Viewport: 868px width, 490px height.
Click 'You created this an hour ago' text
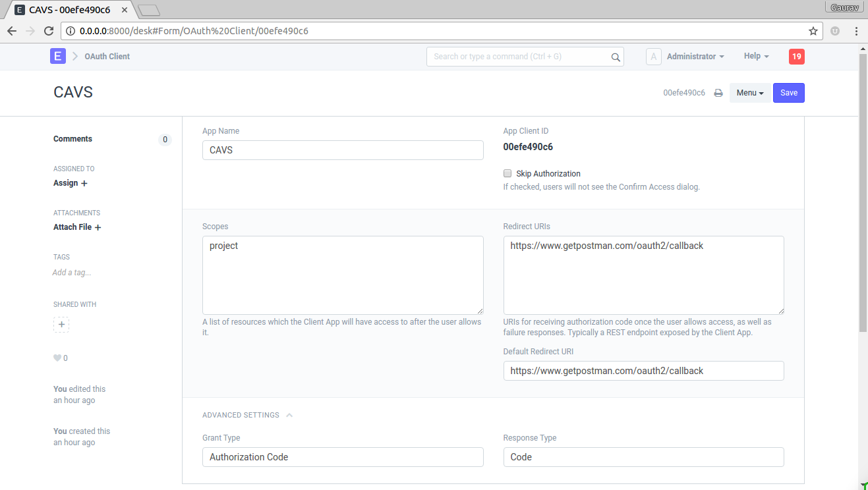(82, 437)
